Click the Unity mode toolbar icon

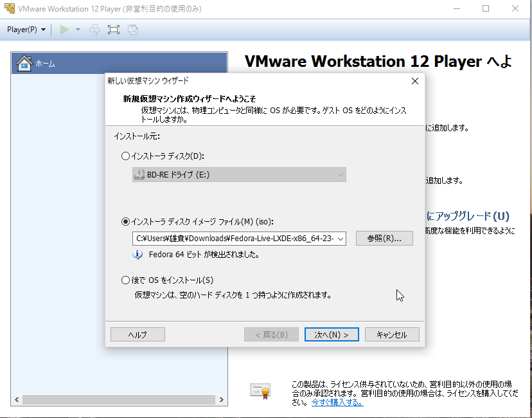(x=133, y=30)
